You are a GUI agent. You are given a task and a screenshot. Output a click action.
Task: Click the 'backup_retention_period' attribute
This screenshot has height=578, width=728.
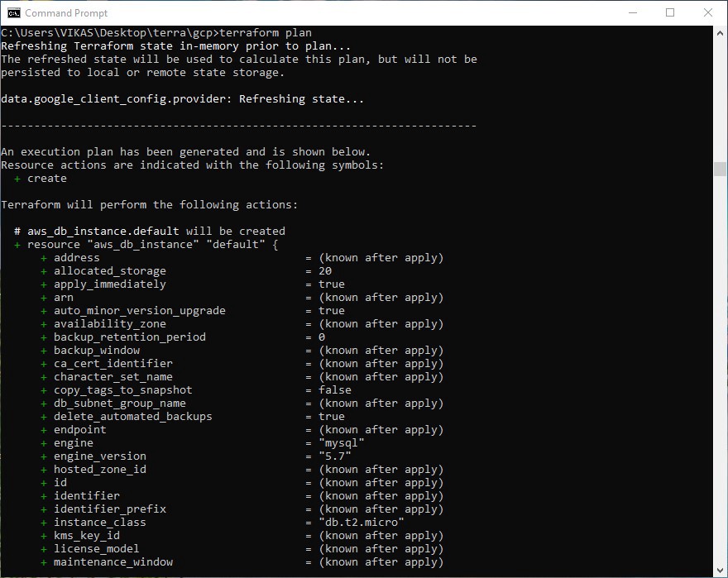coord(130,337)
